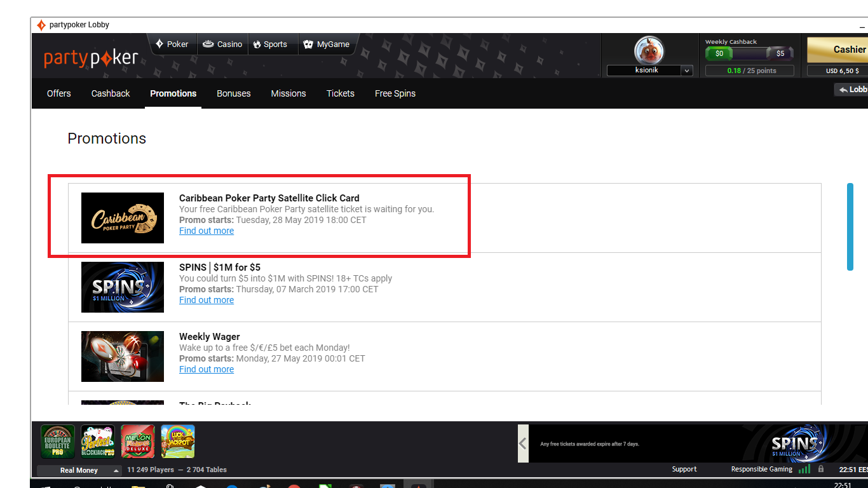Switch to the Missions tab
This screenshot has height=488, width=868.
(x=288, y=93)
